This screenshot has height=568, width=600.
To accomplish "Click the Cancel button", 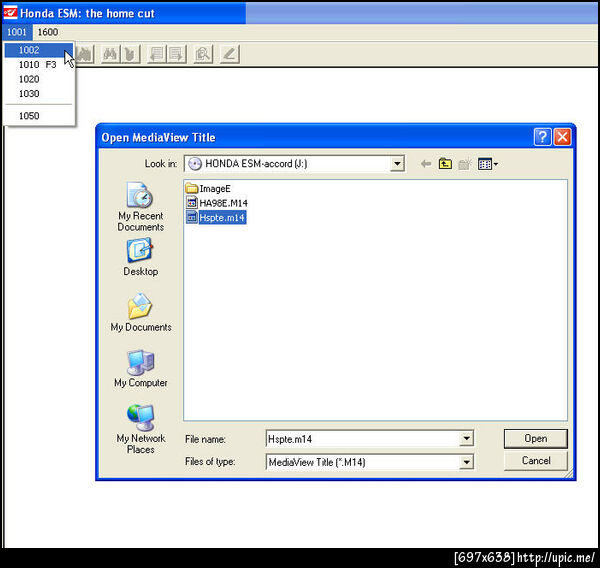I will click(x=535, y=460).
